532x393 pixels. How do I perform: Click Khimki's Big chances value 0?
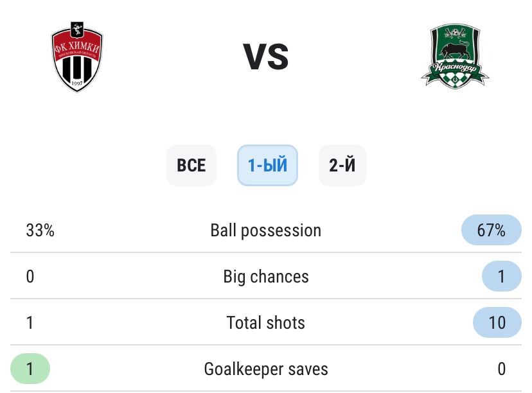point(30,276)
